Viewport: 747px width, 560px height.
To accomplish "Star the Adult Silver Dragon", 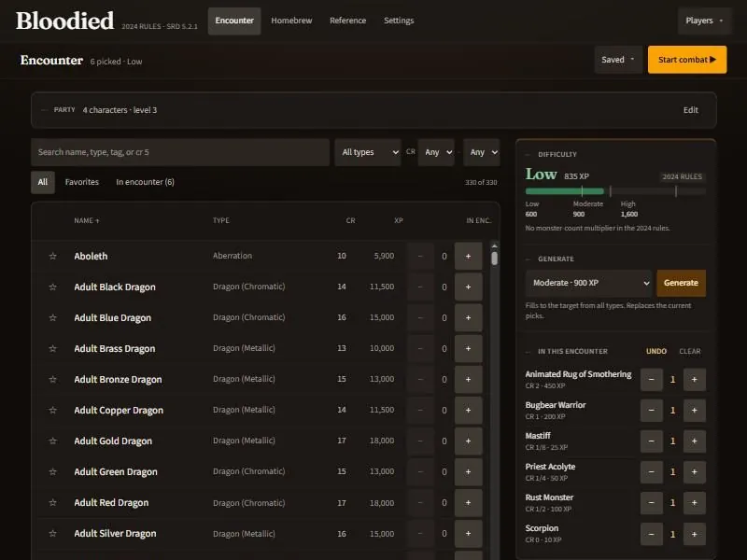I will pyautogui.click(x=53, y=533).
